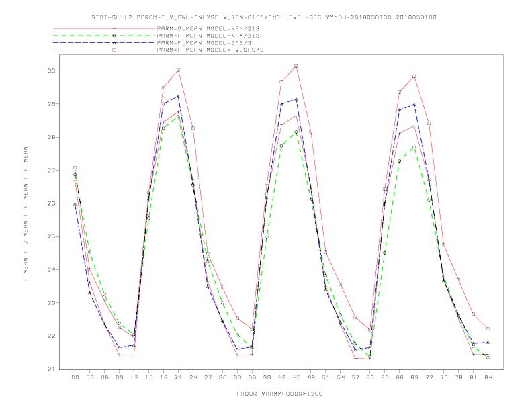Click the y-axis value 25
The image size is (532, 411).
click(x=52, y=236)
